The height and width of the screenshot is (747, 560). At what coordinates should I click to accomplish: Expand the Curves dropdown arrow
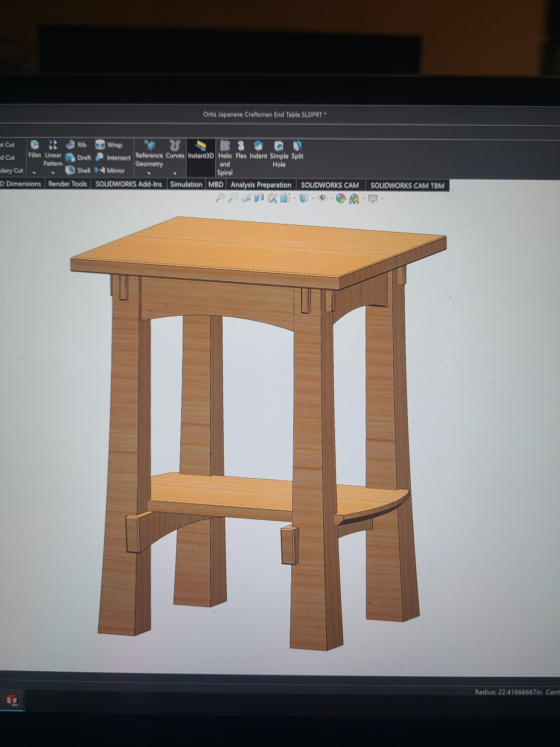[x=175, y=173]
